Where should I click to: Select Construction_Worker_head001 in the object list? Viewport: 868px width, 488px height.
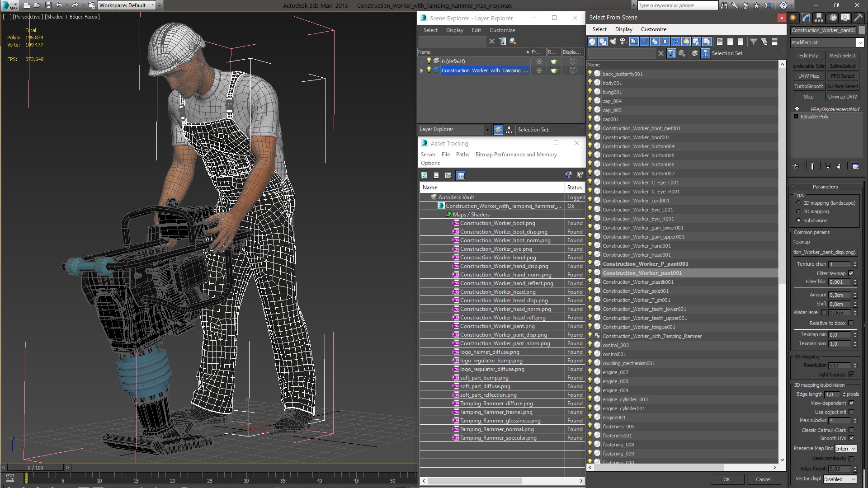637,255
